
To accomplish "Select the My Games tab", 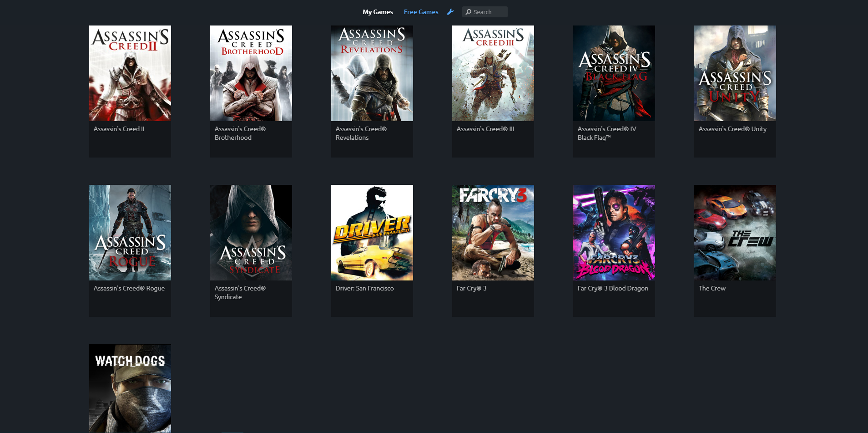I will (378, 12).
